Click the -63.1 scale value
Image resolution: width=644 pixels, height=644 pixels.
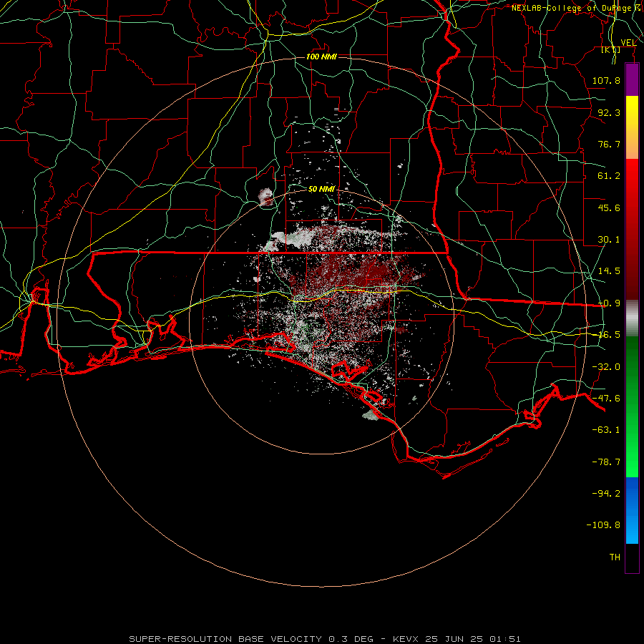coord(606,430)
